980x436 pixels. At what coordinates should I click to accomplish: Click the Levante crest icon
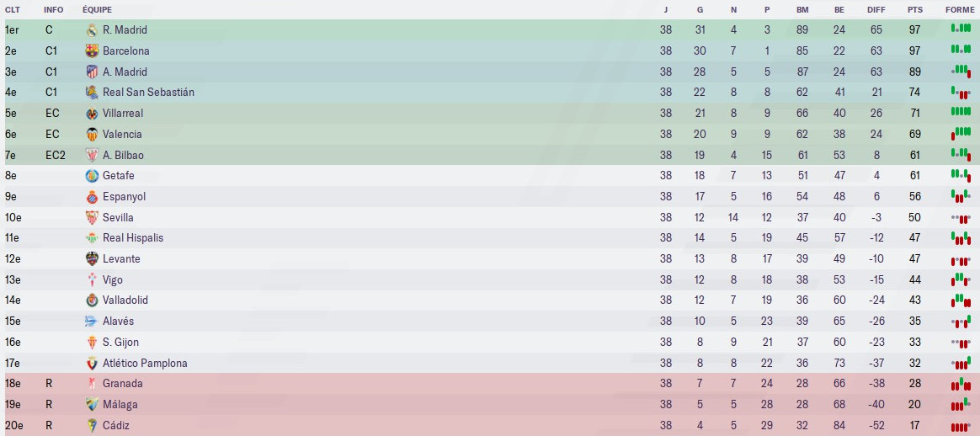(x=93, y=258)
